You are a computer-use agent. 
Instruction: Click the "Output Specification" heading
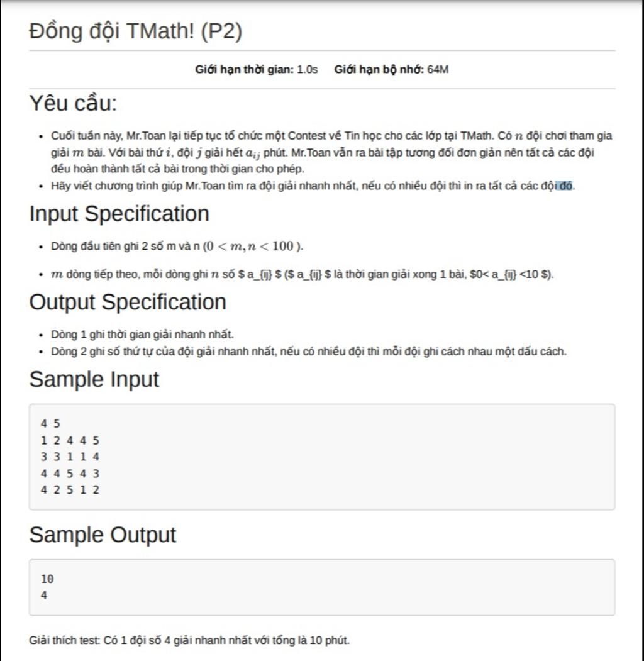click(128, 302)
